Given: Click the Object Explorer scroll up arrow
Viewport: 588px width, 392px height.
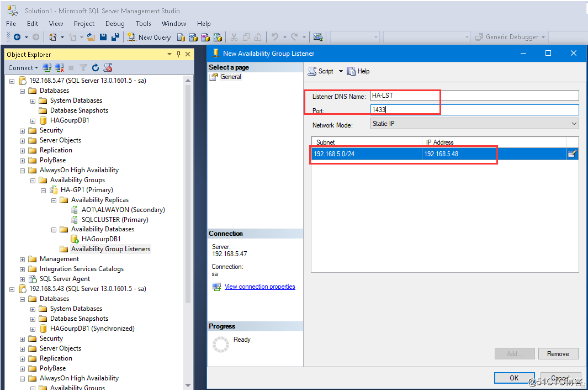Looking at the screenshot, I should click(188, 80).
